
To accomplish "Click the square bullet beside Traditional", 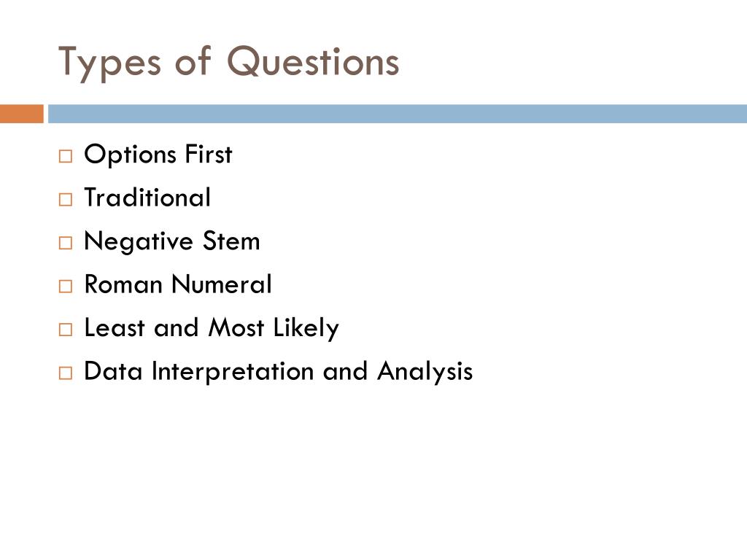I will click(66, 200).
